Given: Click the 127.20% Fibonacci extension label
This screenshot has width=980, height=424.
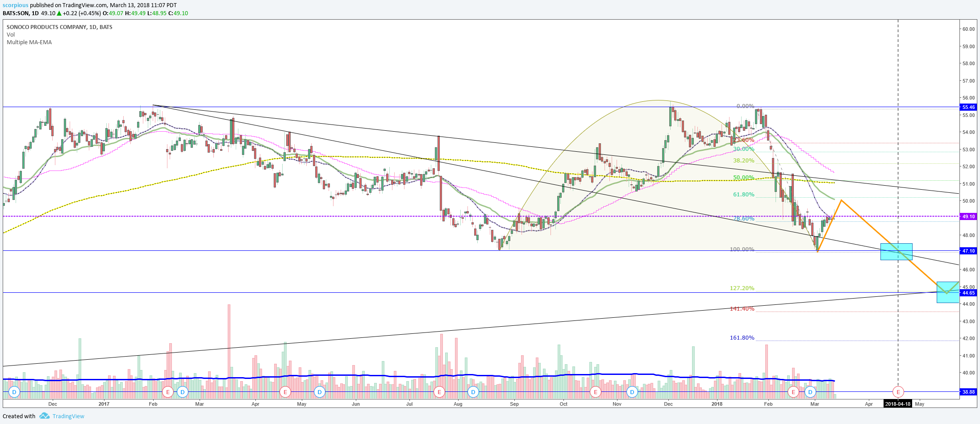Looking at the screenshot, I should (742, 288).
